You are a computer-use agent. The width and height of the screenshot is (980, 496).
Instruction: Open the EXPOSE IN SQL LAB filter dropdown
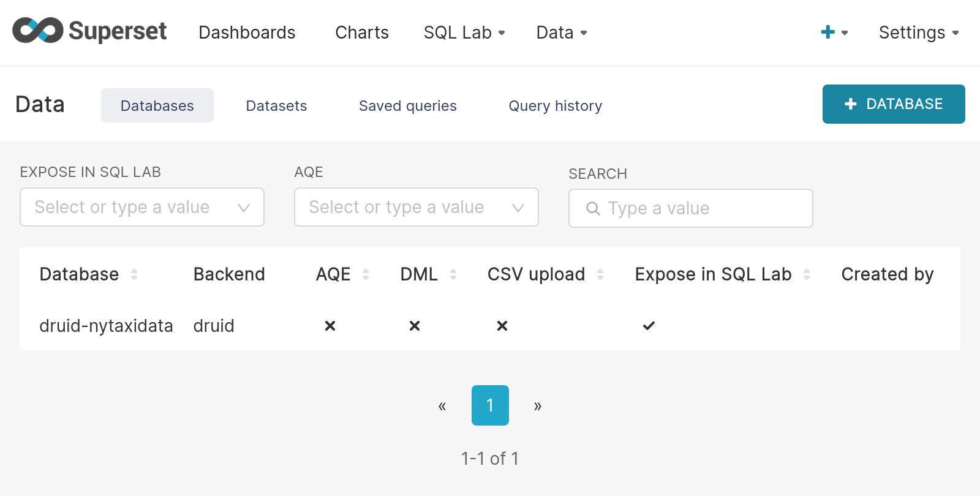(141, 207)
